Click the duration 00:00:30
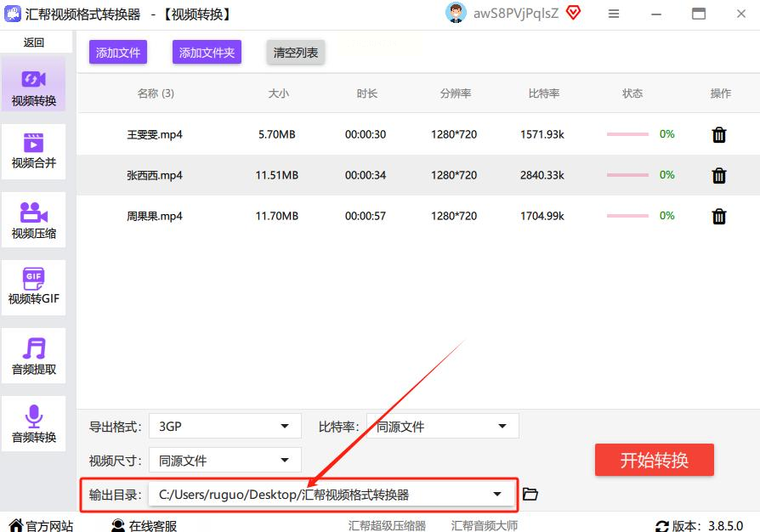 click(x=366, y=134)
